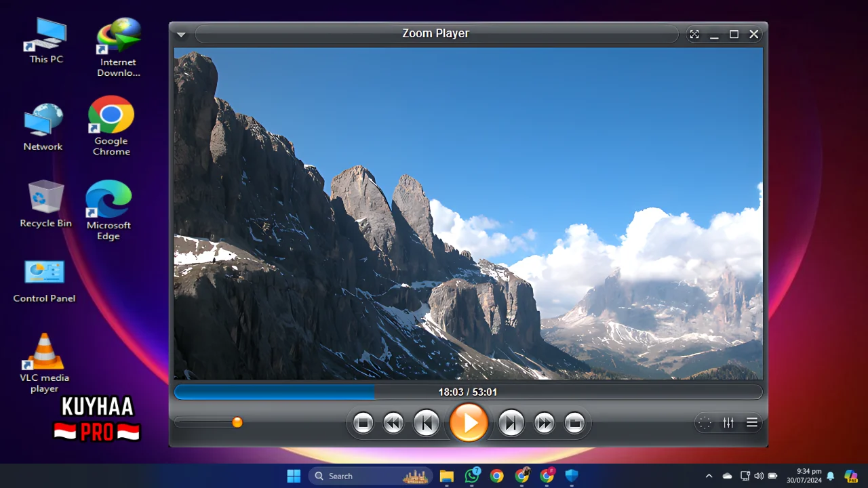This screenshot has width=868, height=488.
Task: Select the Recycle Bin desktop icon
Action: (x=46, y=203)
